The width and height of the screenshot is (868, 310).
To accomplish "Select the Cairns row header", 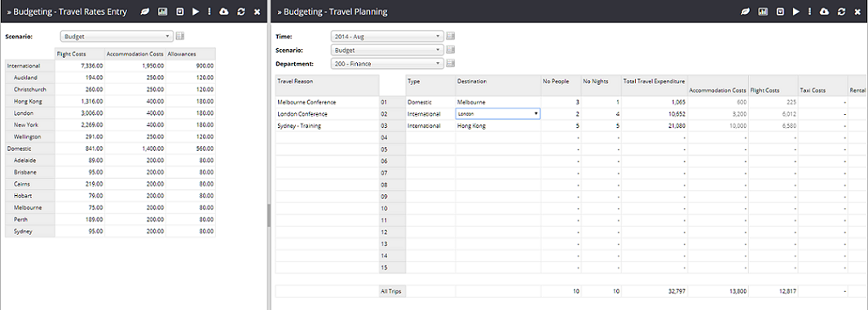I will pyautogui.click(x=30, y=184).
